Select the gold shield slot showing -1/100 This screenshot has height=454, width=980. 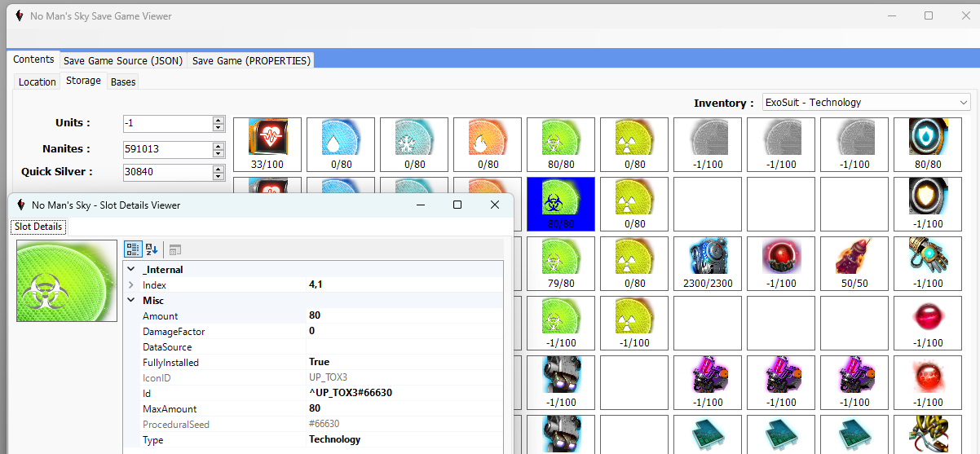928,204
